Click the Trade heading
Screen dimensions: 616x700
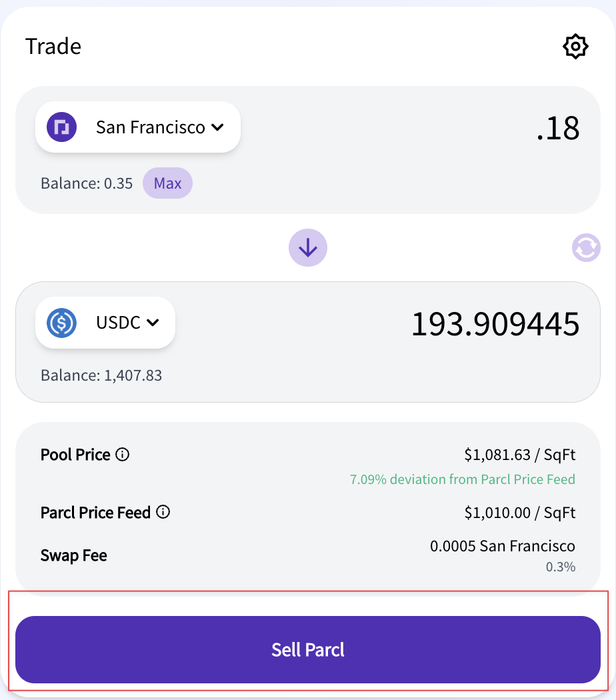click(x=53, y=47)
